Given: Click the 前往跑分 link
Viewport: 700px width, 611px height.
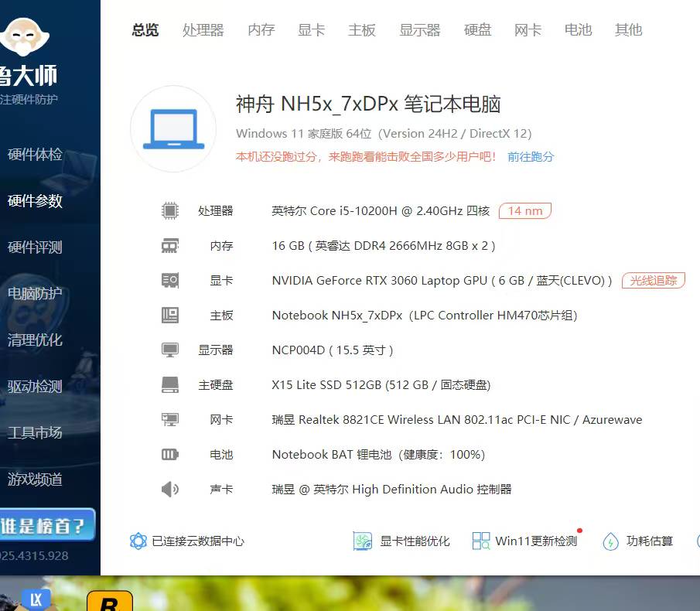Looking at the screenshot, I should click(531, 156).
